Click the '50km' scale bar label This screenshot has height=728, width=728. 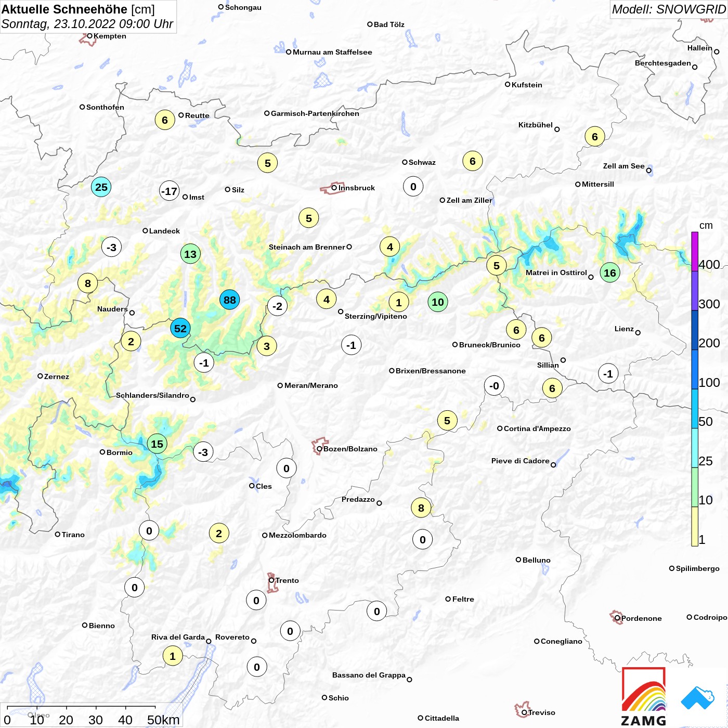[x=163, y=720]
